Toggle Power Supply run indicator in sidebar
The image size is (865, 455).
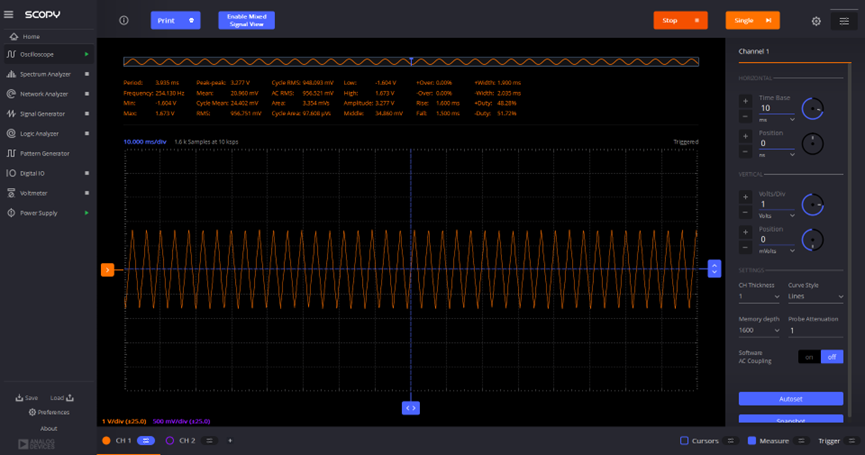pyautogui.click(x=87, y=213)
